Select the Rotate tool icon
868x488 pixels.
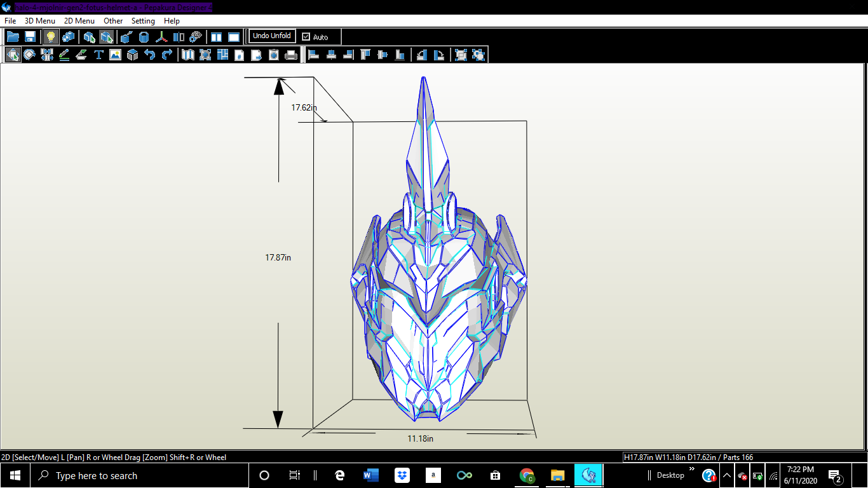pyautogui.click(x=29, y=55)
